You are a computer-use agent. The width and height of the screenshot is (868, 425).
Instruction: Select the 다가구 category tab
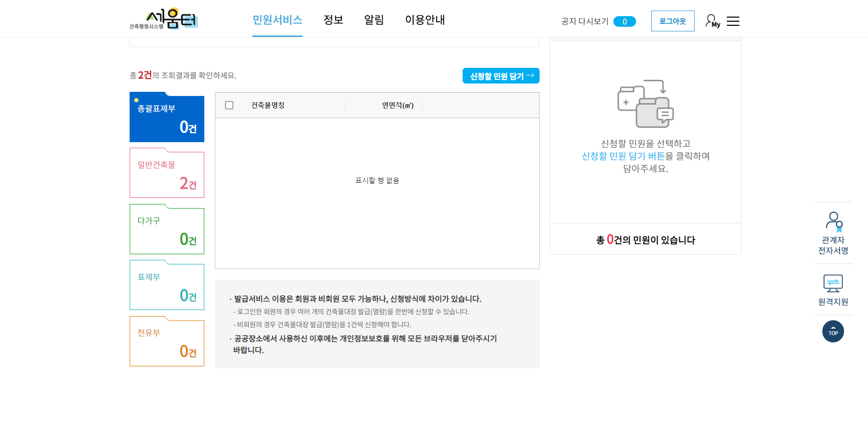(x=166, y=230)
